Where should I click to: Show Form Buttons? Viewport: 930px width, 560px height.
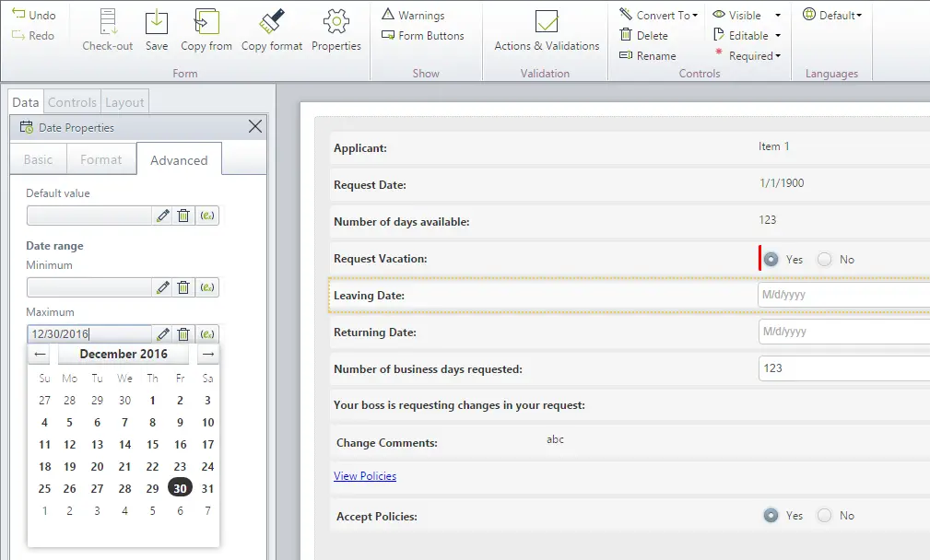pyautogui.click(x=423, y=36)
